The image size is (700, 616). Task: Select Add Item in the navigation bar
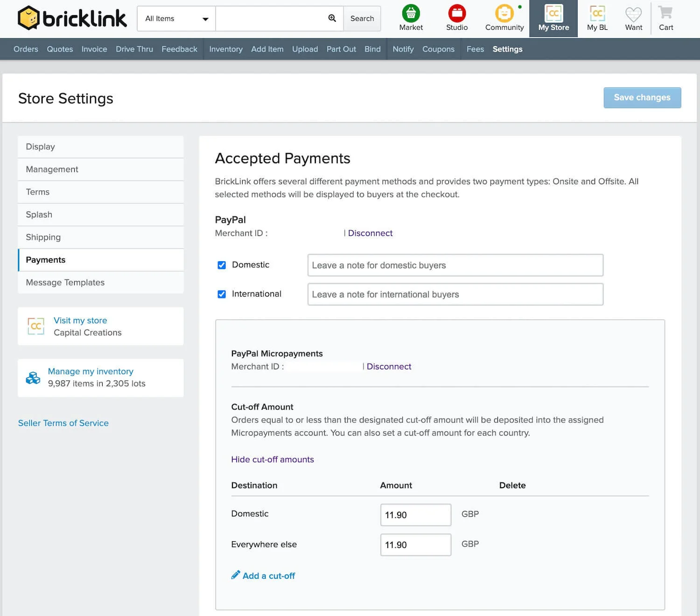click(x=267, y=49)
